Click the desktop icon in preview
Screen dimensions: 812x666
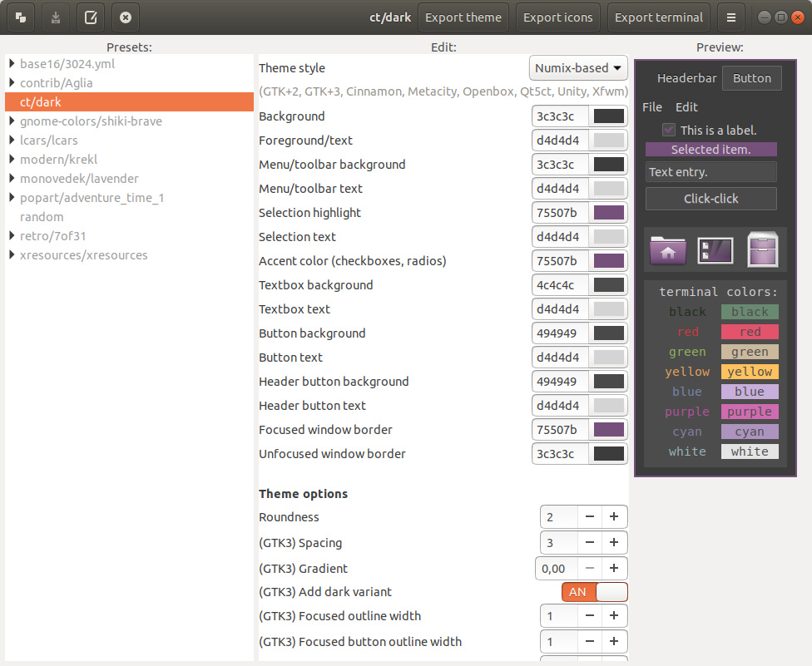[715, 249]
